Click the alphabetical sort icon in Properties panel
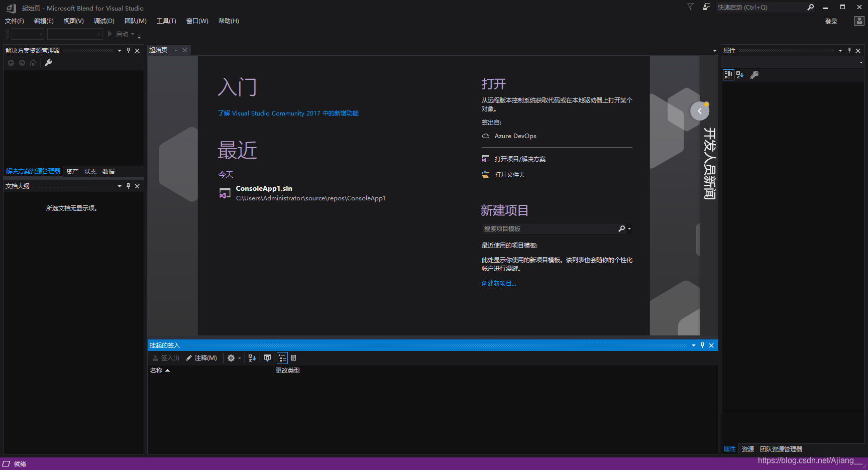Image resolution: width=868 pixels, height=470 pixels. click(739, 74)
